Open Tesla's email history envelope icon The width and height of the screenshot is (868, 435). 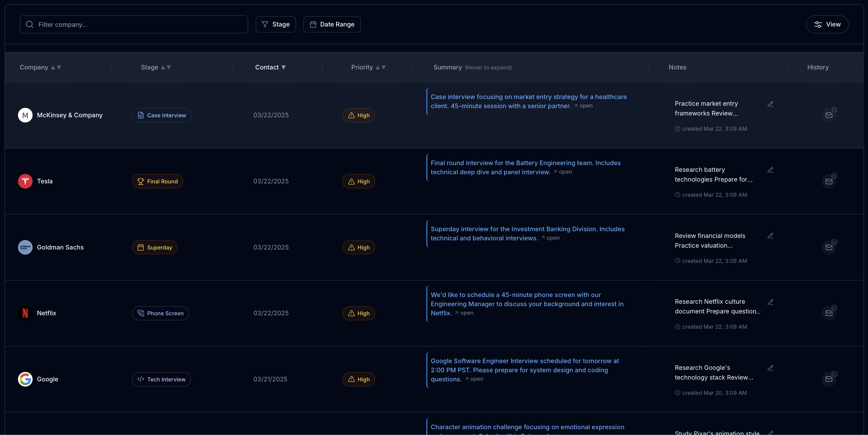click(x=829, y=182)
